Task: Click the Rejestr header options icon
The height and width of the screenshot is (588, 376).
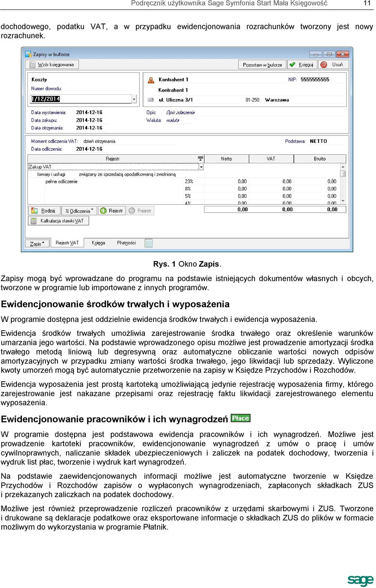Action: click(201, 159)
